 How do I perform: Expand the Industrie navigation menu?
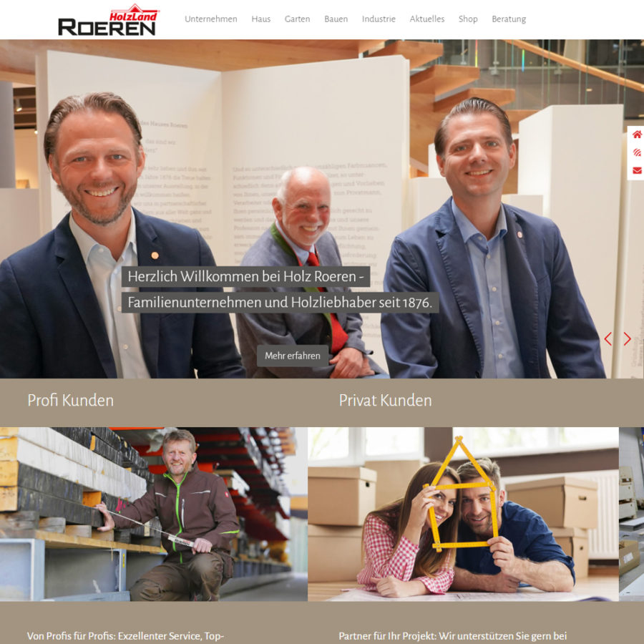click(379, 19)
